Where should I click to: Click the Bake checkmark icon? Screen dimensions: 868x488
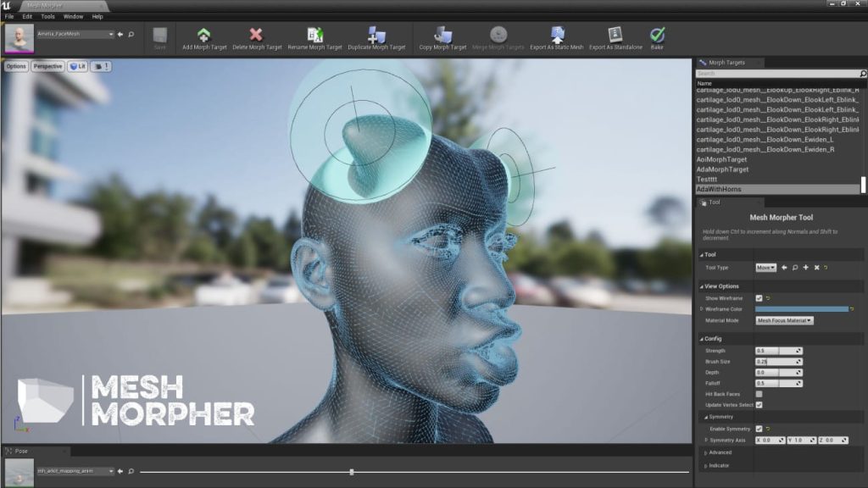click(x=657, y=35)
